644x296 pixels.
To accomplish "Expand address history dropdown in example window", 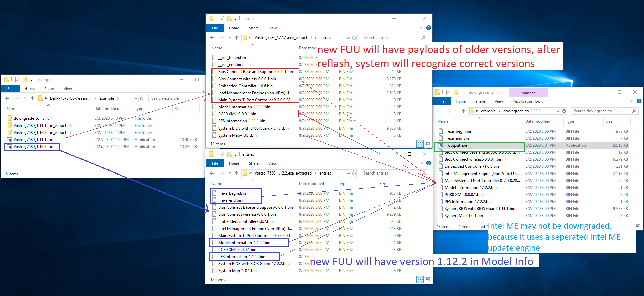I will pyautogui.click(x=136, y=98).
